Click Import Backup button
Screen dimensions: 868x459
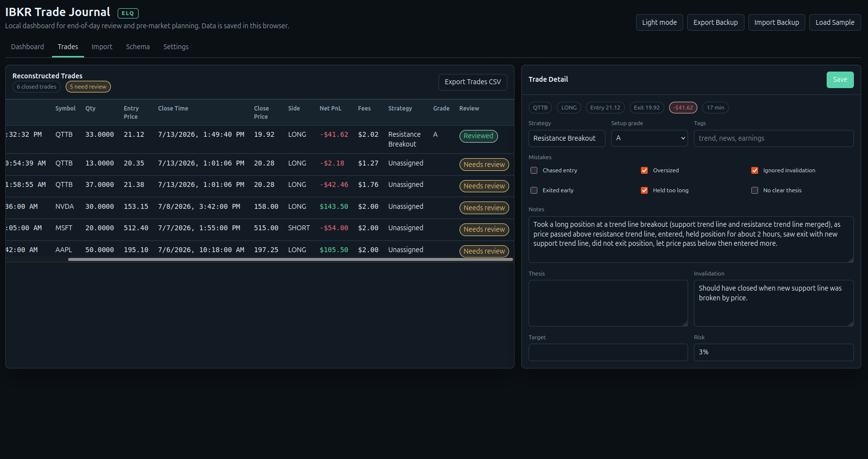(x=777, y=22)
